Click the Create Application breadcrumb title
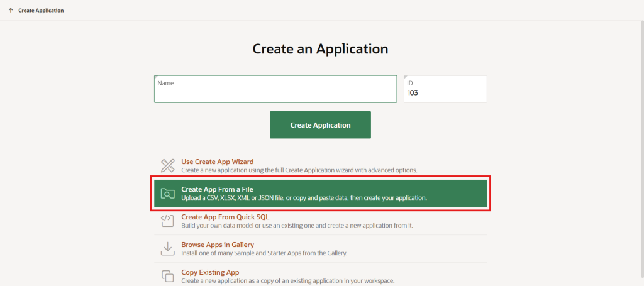 [x=41, y=10]
